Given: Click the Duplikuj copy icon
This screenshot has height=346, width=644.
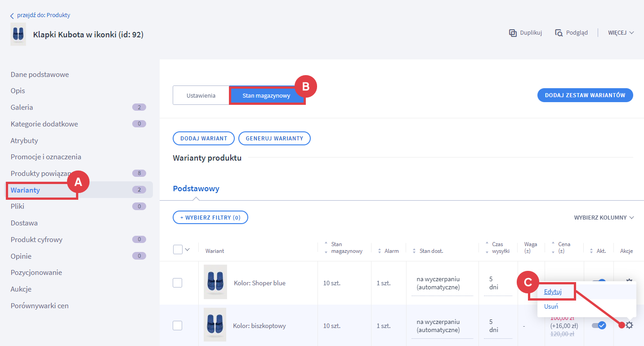Looking at the screenshot, I should point(513,33).
